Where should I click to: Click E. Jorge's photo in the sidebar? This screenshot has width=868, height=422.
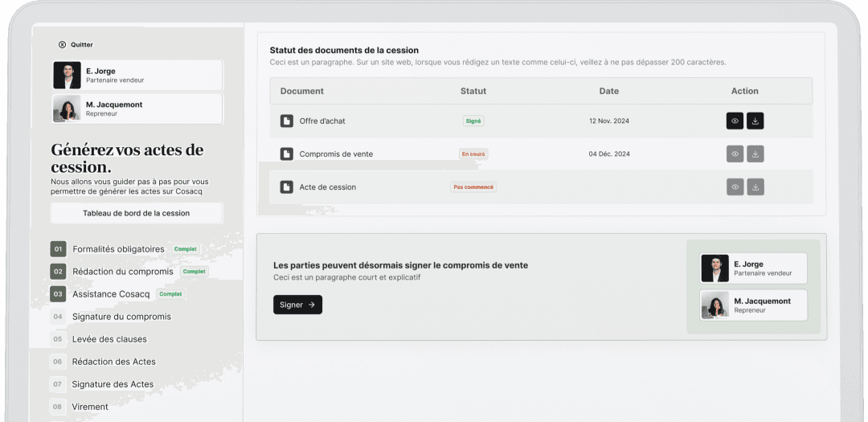67,76
